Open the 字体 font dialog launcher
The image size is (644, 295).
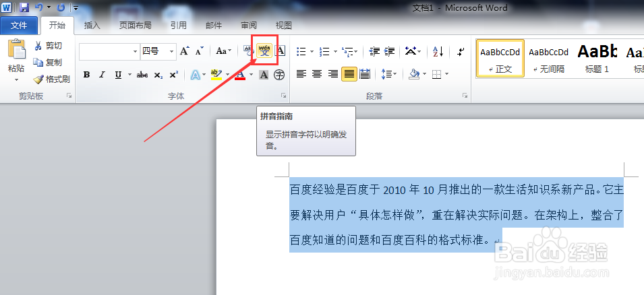(283, 96)
